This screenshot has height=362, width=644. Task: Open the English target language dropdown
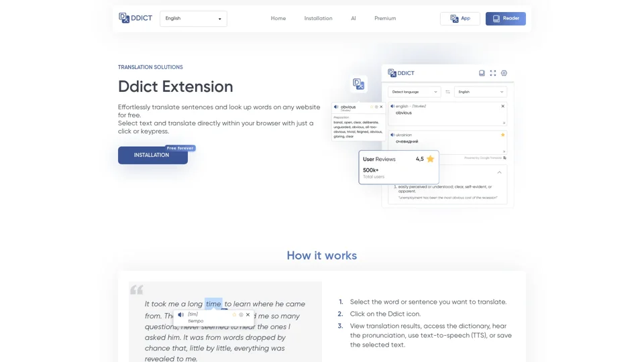pos(480,92)
